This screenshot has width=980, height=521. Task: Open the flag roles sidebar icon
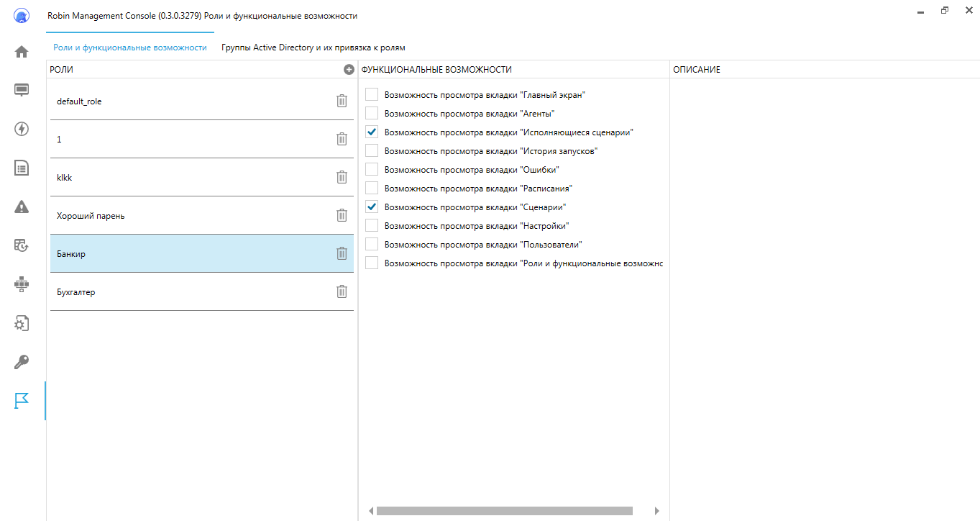click(22, 401)
